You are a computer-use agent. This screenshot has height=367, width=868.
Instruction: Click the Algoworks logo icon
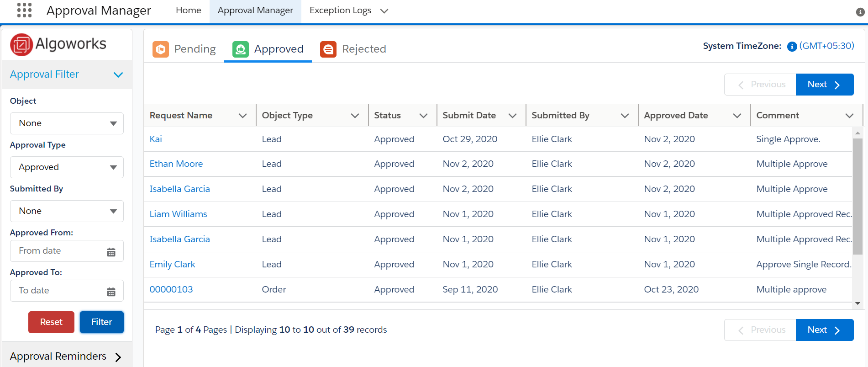21,44
